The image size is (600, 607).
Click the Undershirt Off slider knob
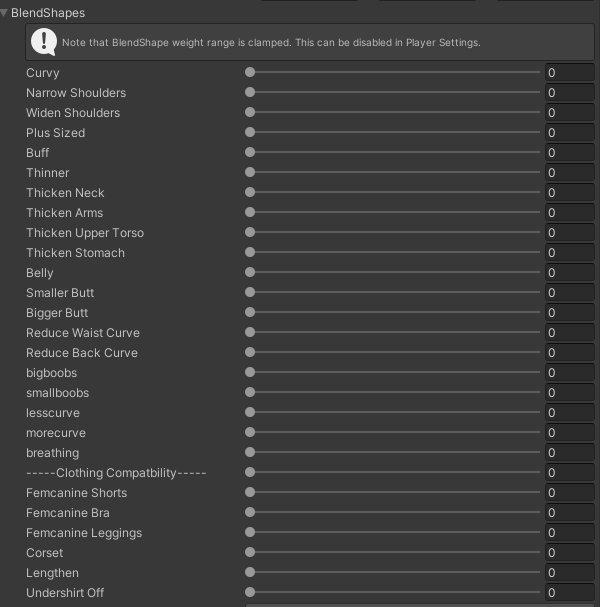coord(250,592)
